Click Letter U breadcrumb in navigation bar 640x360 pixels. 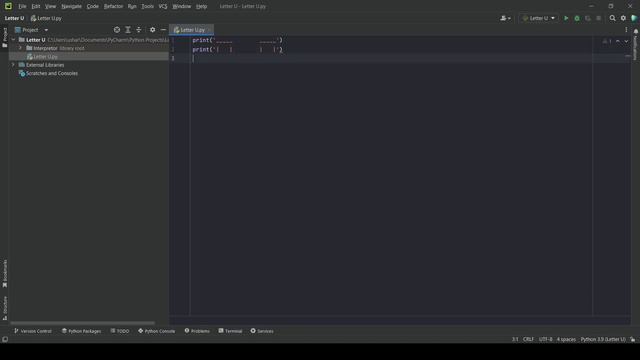pos(14,18)
